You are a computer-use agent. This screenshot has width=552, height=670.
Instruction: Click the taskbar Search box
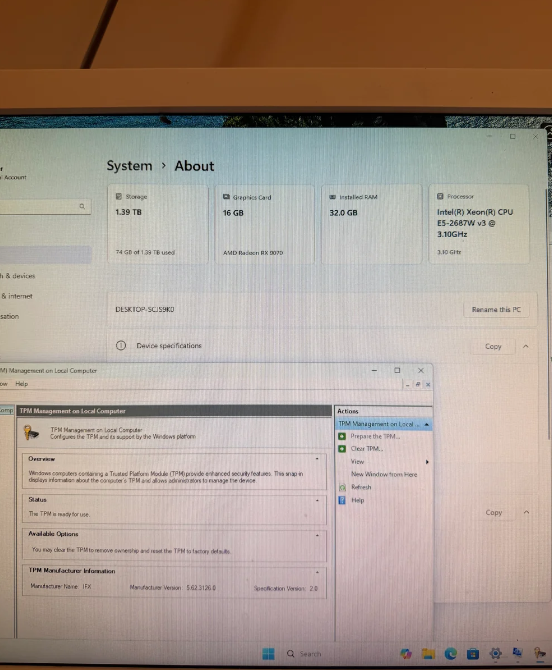pos(305,654)
